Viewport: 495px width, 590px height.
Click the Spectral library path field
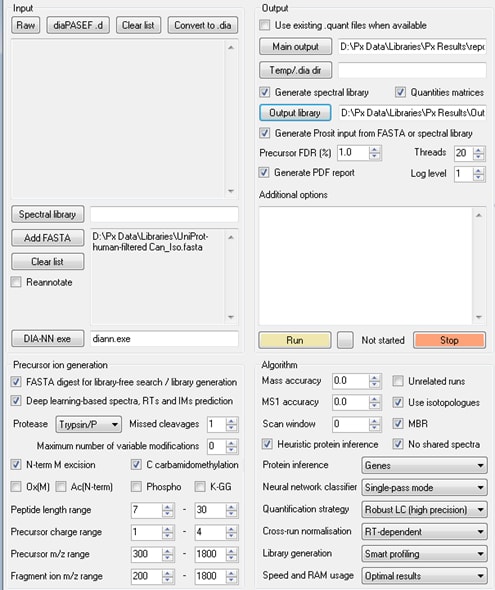pyautogui.click(x=164, y=214)
